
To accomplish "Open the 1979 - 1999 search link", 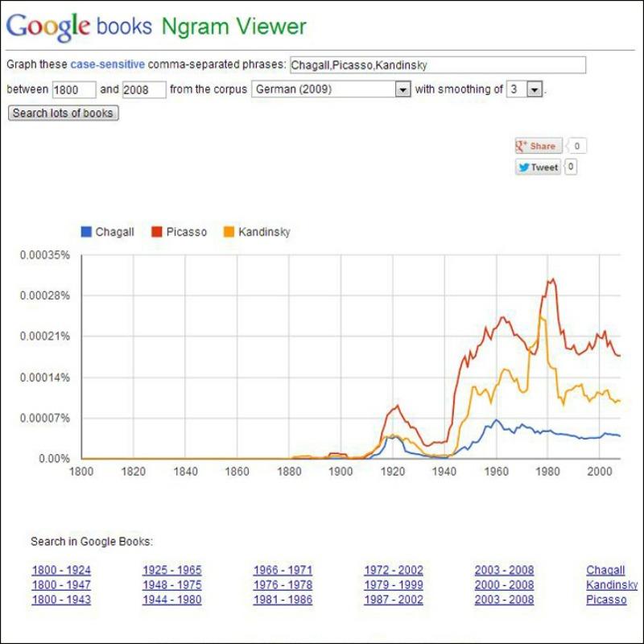I will pyautogui.click(x=394, y=585).
